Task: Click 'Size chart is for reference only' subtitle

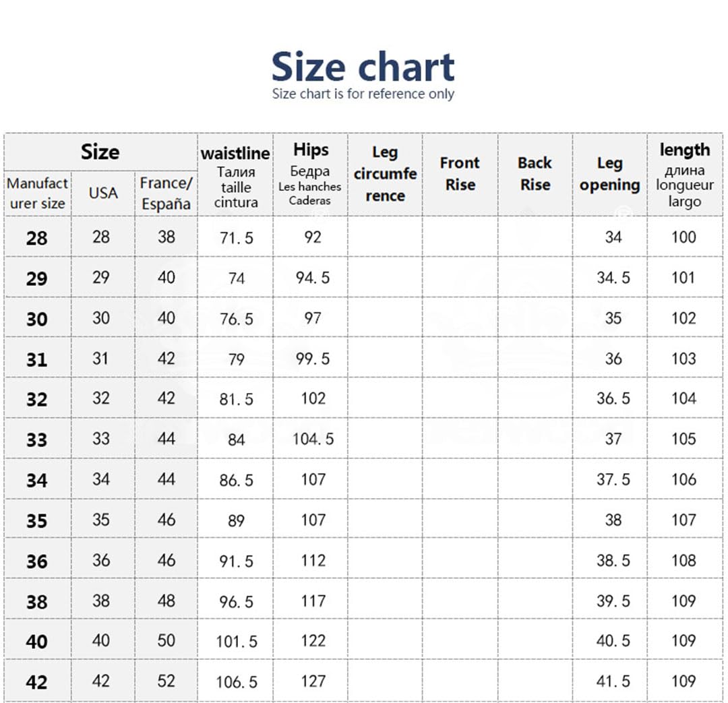Action: (363, 93)
